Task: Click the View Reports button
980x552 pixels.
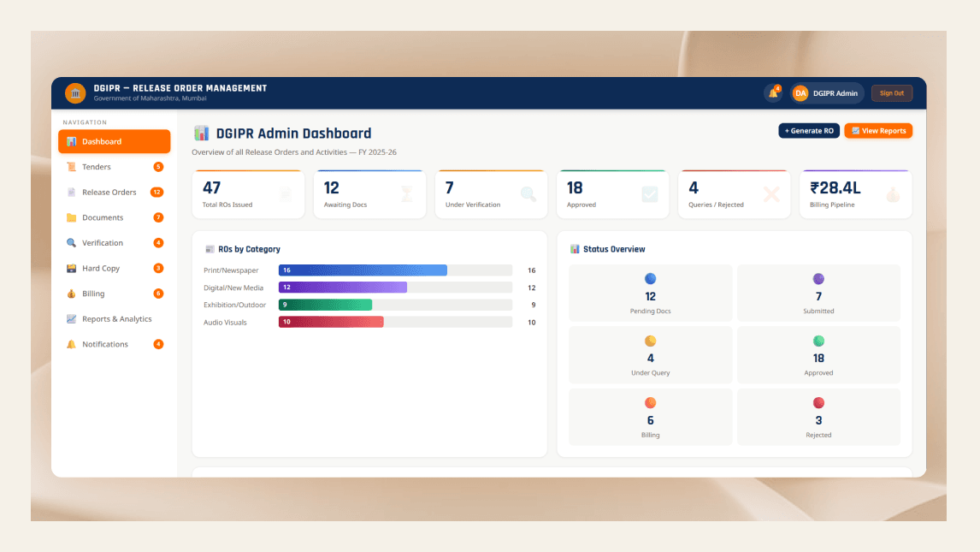Action: 878,131
